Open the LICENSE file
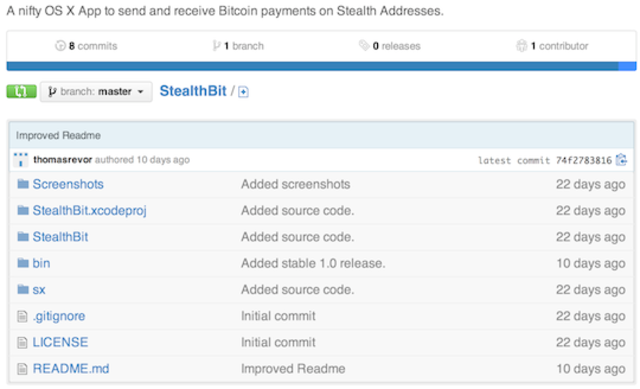Viewport: 640px width, 389px height. click(x=60, y=342)
